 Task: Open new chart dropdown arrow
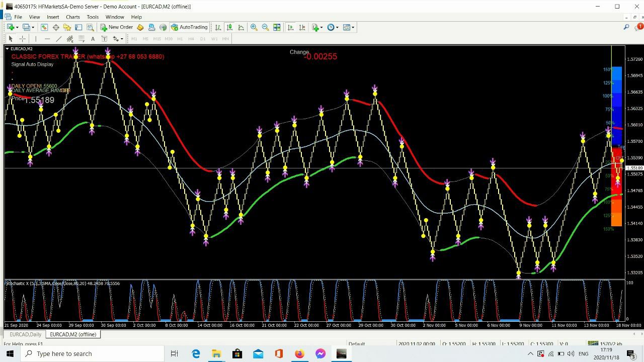17,27
